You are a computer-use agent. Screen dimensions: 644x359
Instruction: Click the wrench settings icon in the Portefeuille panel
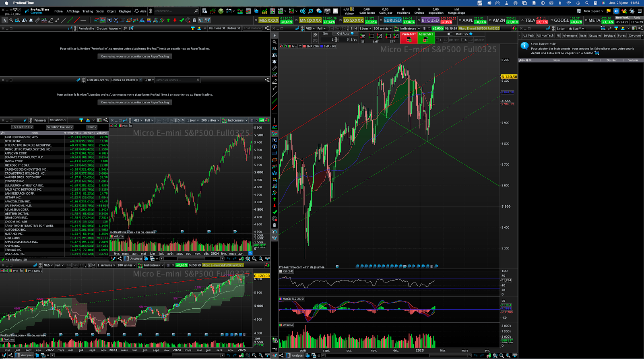click(125, 29)
